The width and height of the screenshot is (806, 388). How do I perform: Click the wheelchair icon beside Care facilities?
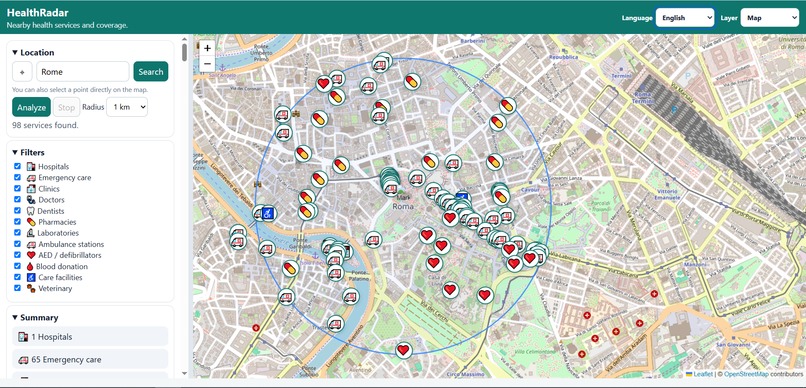tap(31, 278)
